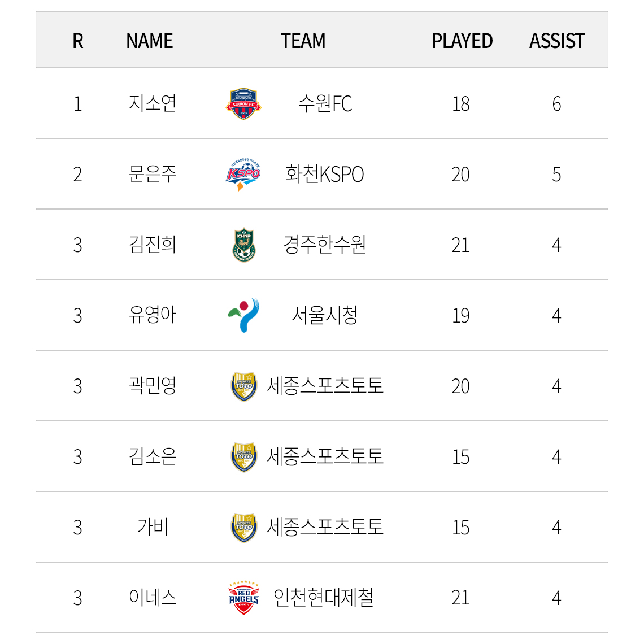Select player name 이네스
The image size is (644, 644).
[x=153, y=598]
